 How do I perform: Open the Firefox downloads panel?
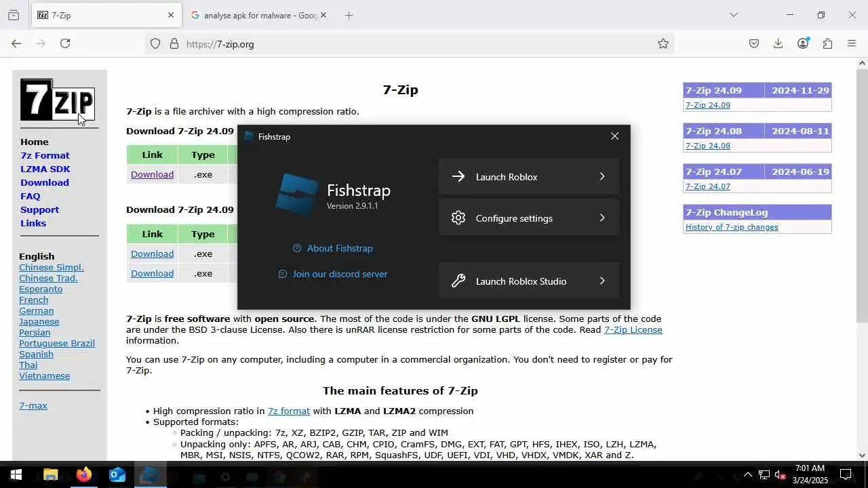coord(778,43)
